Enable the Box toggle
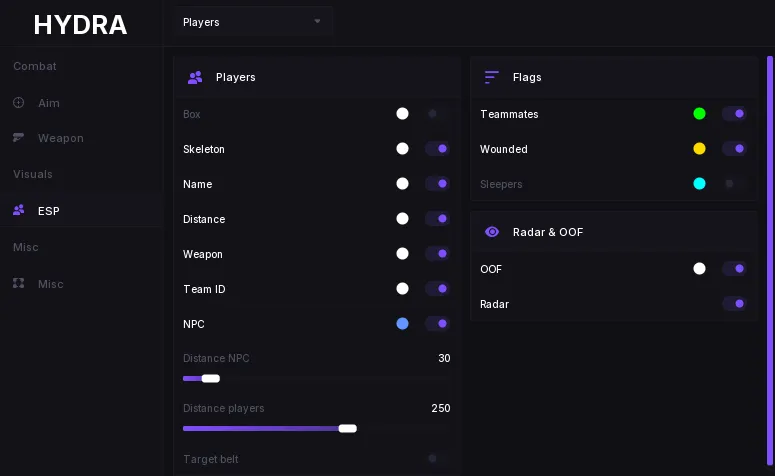Viewport: 775px width, 476px height. tap(437, 114)
